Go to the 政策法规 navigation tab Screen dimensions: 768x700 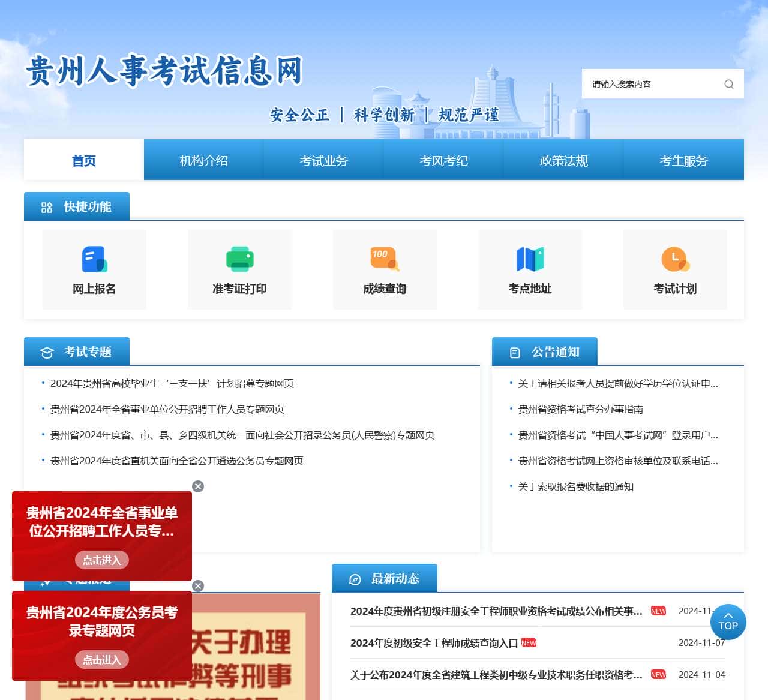click(x=564, y=160)
